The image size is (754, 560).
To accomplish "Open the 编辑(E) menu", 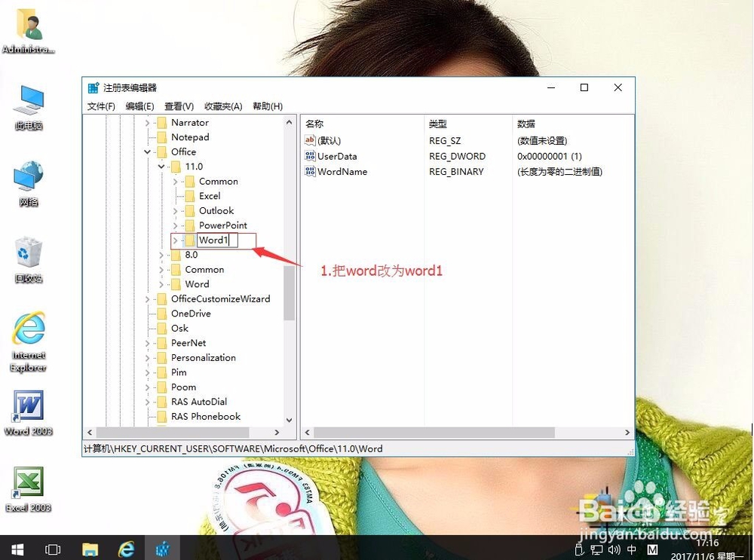I will pos(139,106).
